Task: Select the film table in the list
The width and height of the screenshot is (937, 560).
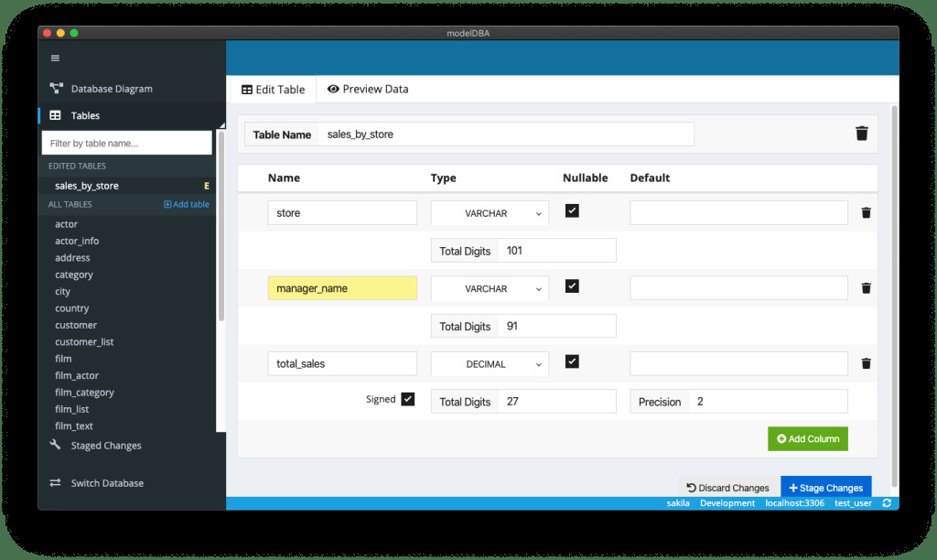Action: 63,359
